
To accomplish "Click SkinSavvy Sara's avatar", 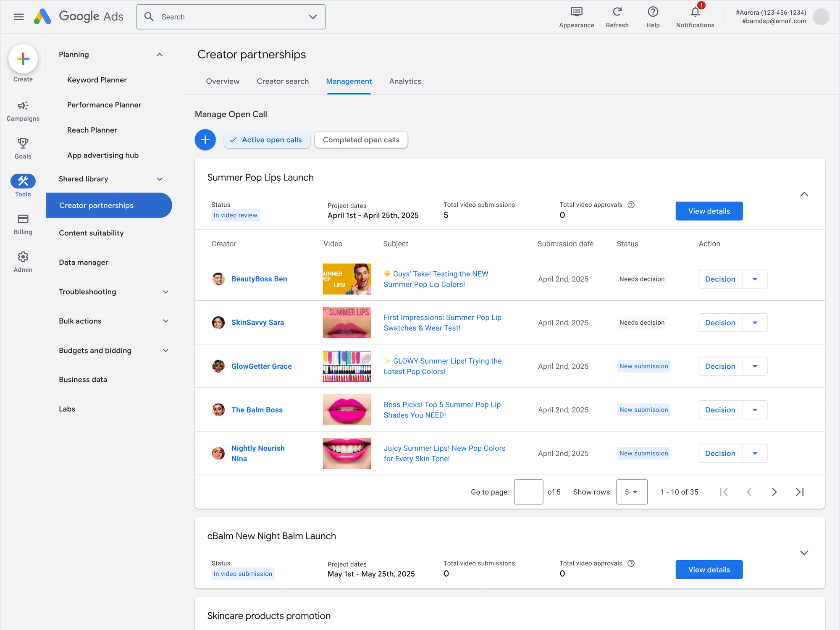I will (x=218, y=323).
